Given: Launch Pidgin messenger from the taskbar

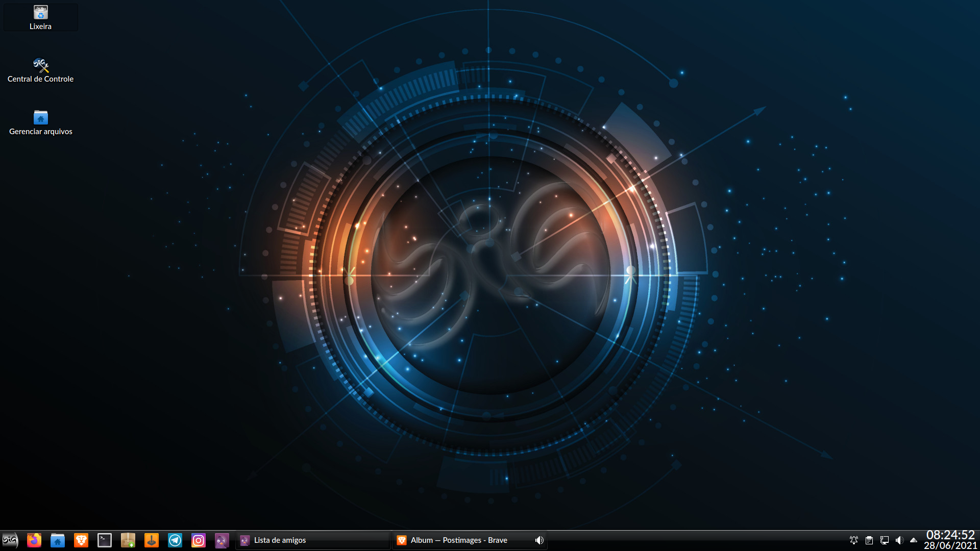Looking at the screenshot, I should (222, 540).
